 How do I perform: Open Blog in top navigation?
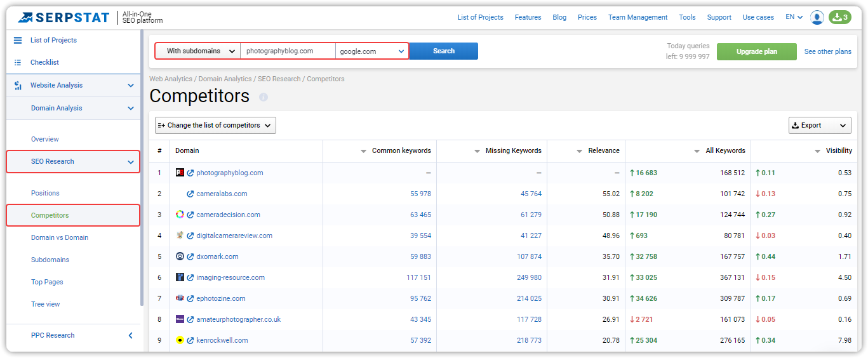(559, 17)
